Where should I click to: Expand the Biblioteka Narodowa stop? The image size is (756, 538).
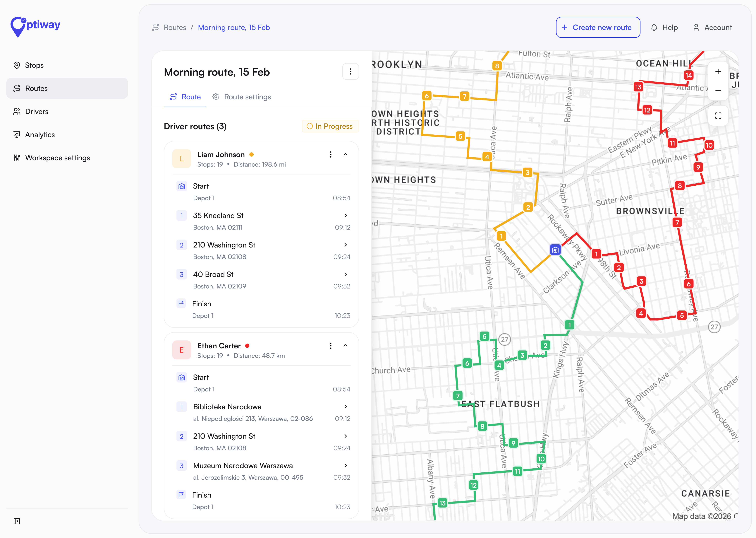tap(346, 407)
